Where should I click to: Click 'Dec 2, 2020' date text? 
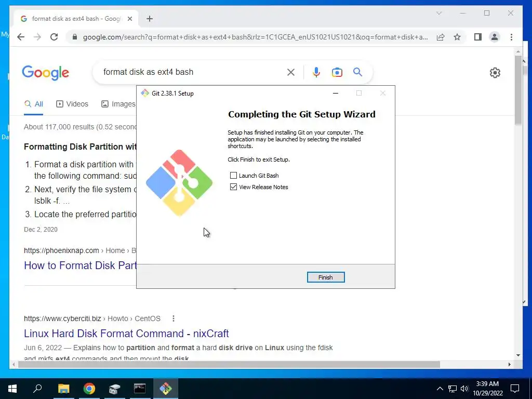(x=41, y=229)
